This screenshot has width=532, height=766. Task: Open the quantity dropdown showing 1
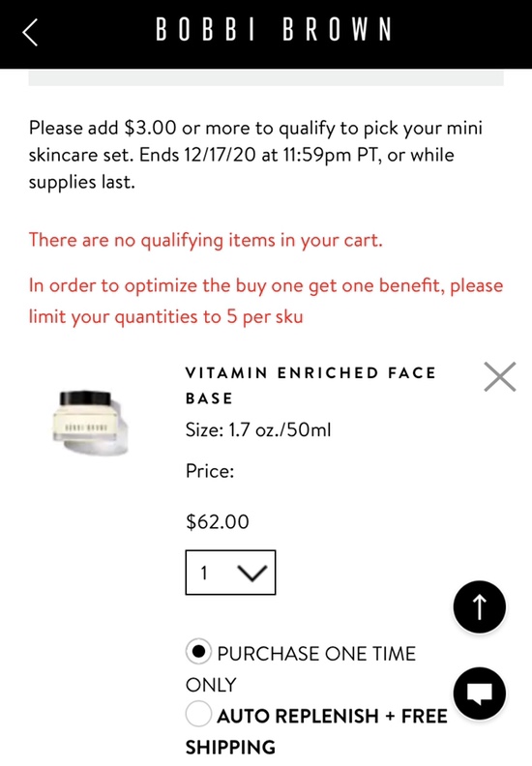pos(230,573)
